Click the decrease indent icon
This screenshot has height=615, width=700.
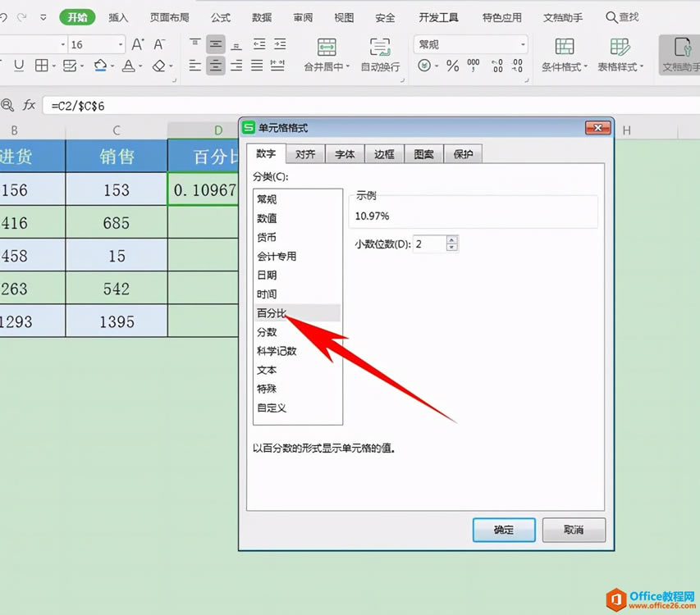259,44
